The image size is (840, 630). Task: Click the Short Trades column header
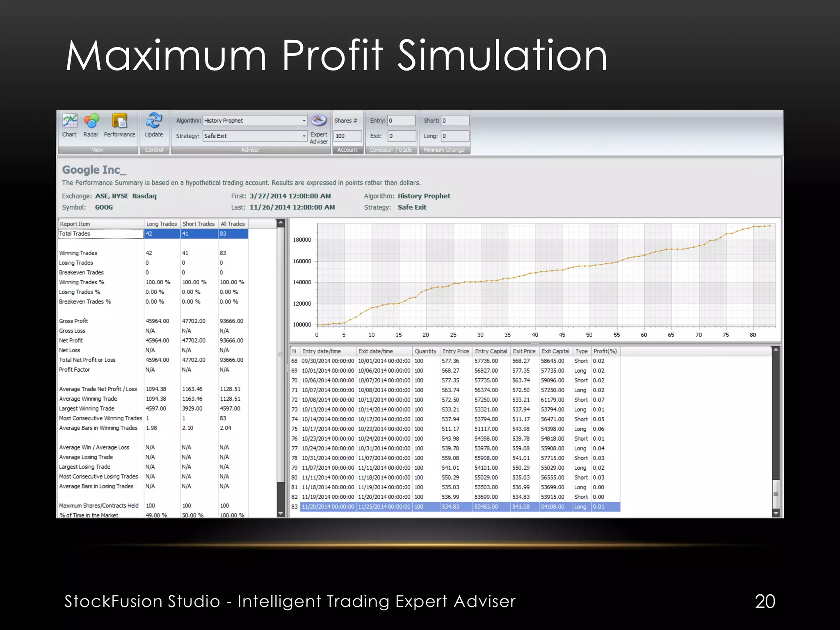click(199, 224)
